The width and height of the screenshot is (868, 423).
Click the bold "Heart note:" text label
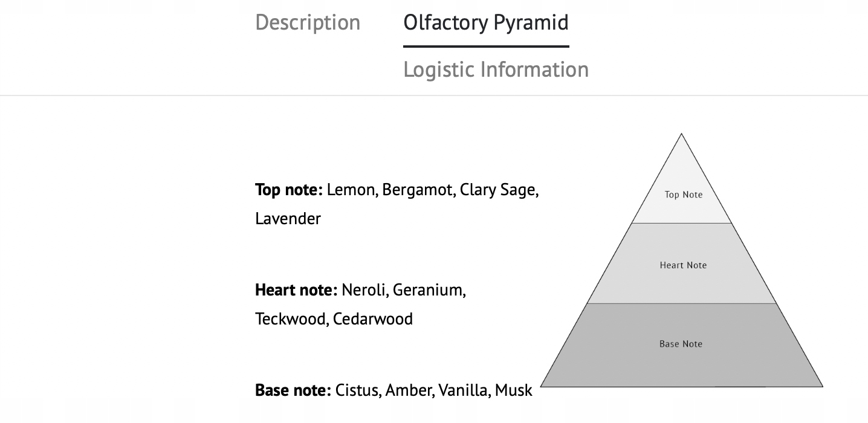coord(296,290)
